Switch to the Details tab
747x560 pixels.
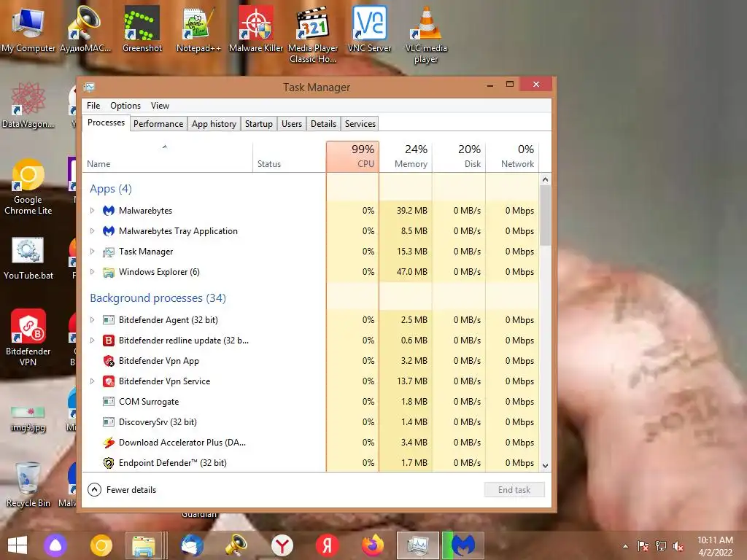click(323, 124)
